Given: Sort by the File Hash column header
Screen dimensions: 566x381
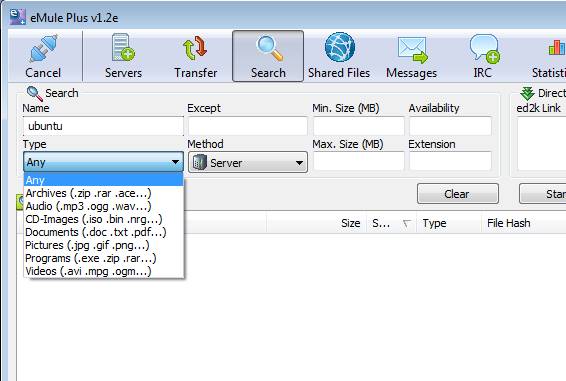Looking at the screenshot, I should pos(524,223).
